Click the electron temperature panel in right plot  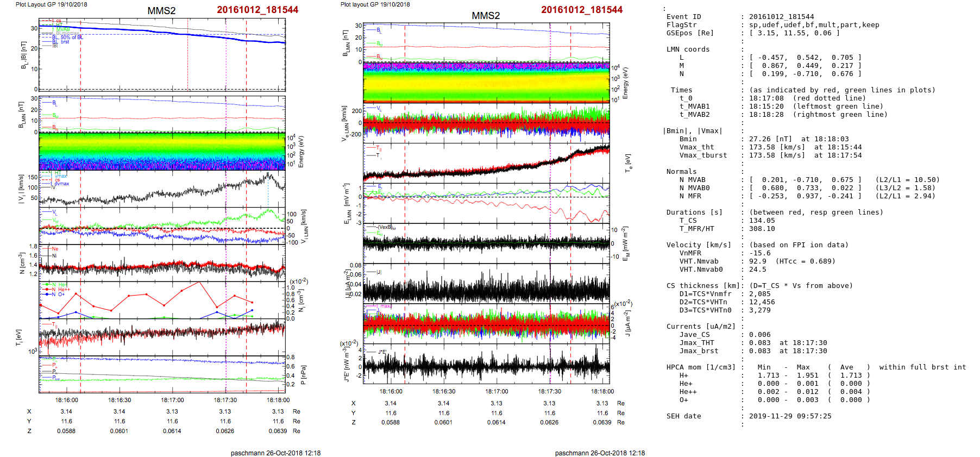click(x=486, y=162)
